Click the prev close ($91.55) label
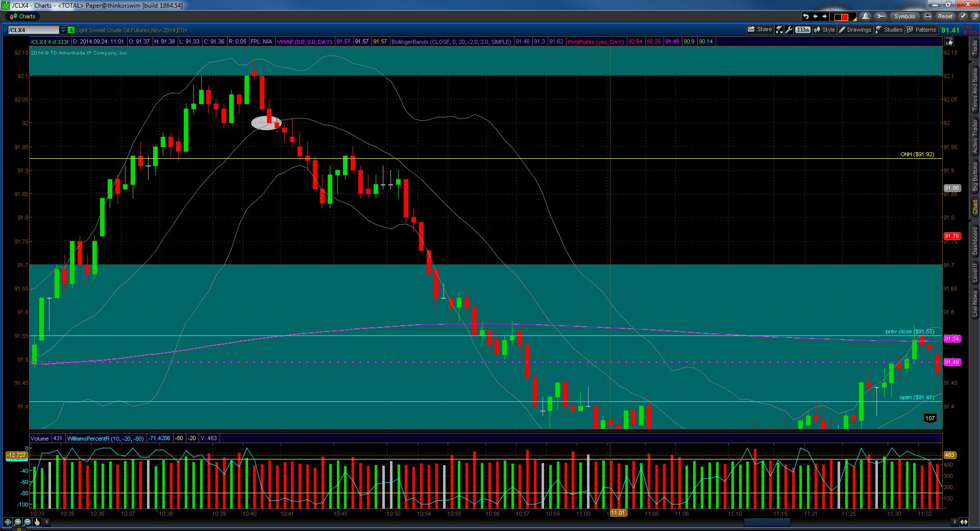This screenshot has height=531, width=980. (910, 331)
